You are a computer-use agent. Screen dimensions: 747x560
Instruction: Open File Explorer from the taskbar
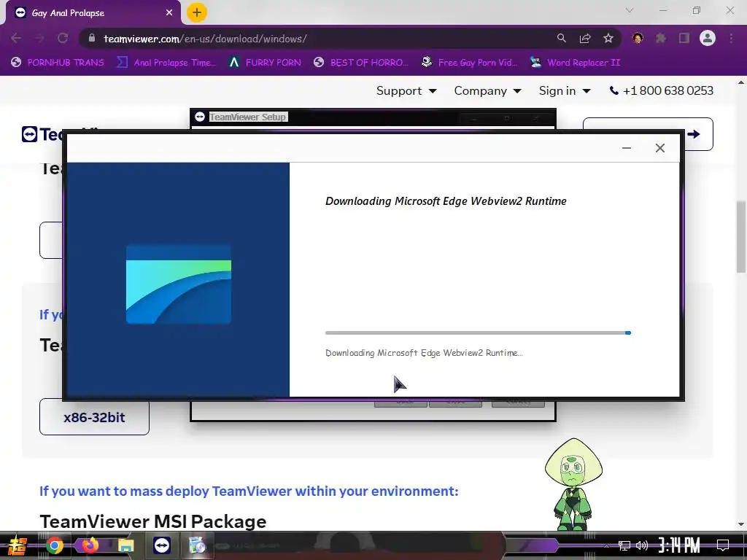tap(125, 545)
